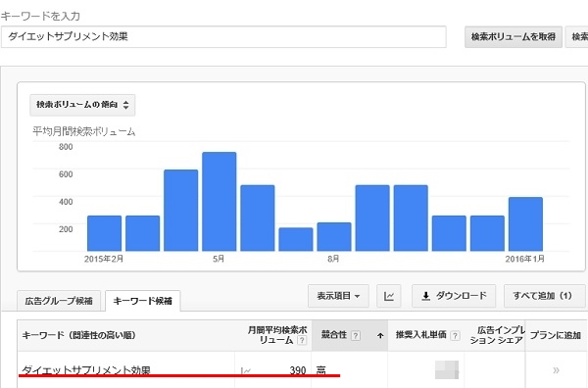588x388 pixels.
Task: Open 表示項目 dropdown
Action: point(339,296)
